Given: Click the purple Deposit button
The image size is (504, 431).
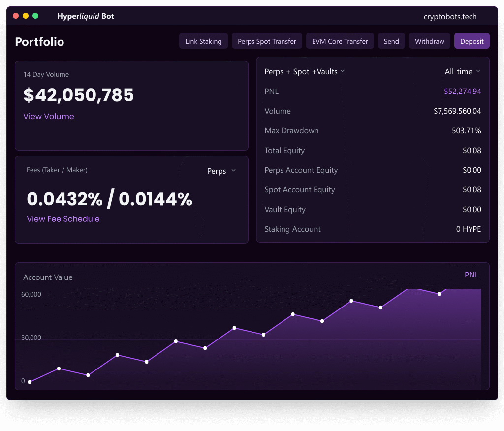Looking at the screenshot, I should 472,41.
